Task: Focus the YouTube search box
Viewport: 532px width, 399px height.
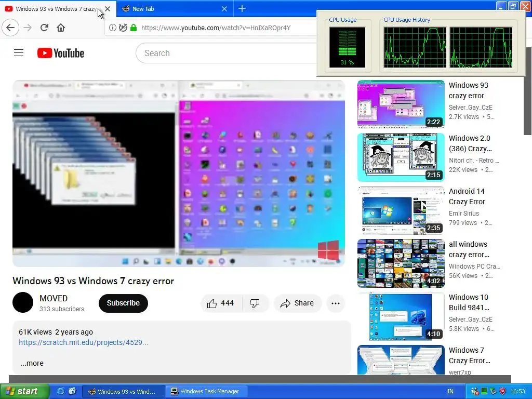Action: [226, 54]
